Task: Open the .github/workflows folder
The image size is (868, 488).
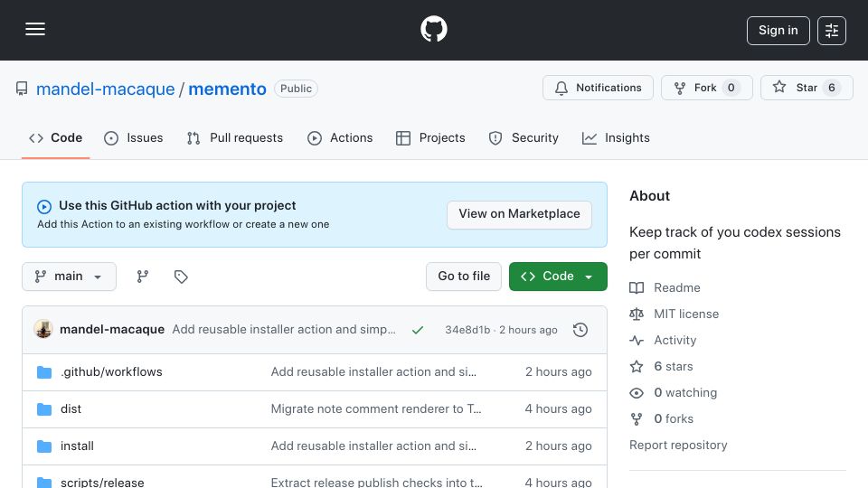Action: click(x=111, y=371)
